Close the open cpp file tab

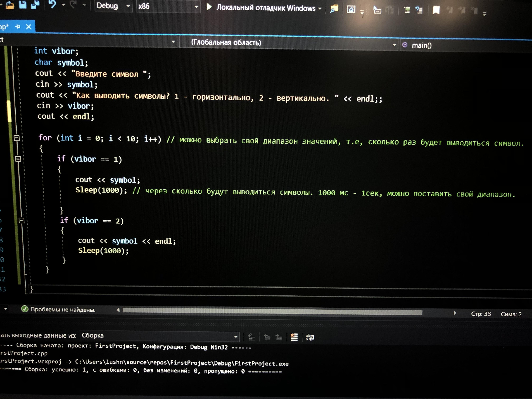(x=29, y=27)
